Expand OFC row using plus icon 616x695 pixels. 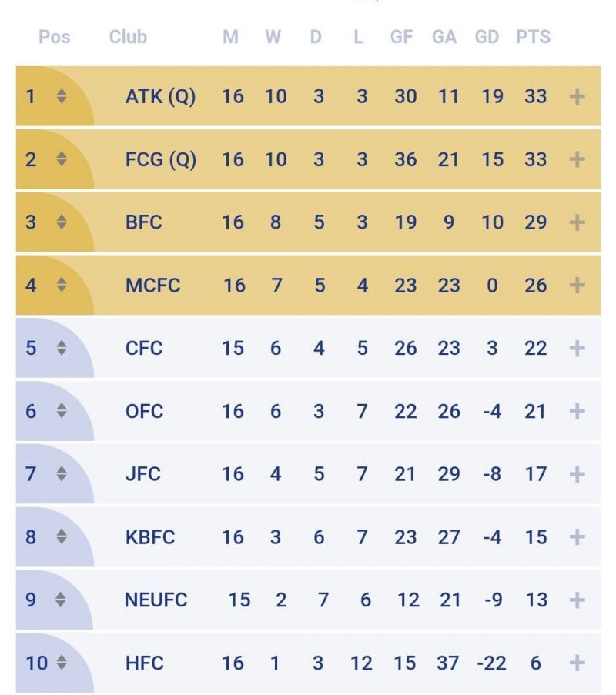tap(577, 412)
